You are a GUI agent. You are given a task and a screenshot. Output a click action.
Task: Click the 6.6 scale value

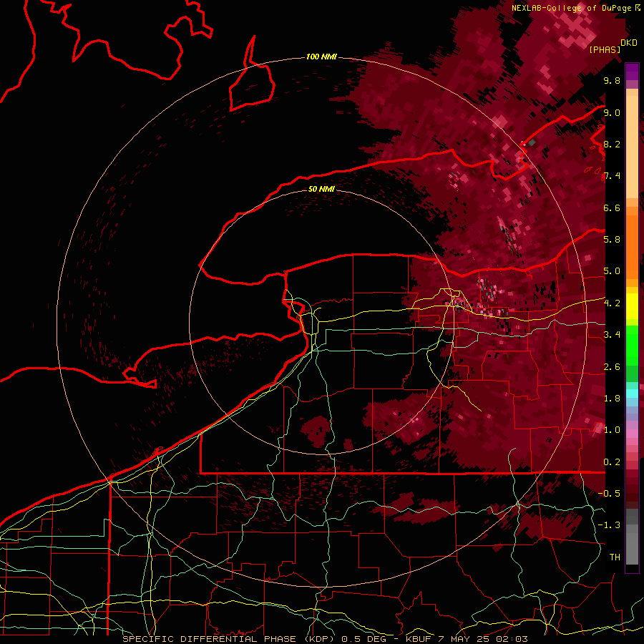[x=612, y=208]
